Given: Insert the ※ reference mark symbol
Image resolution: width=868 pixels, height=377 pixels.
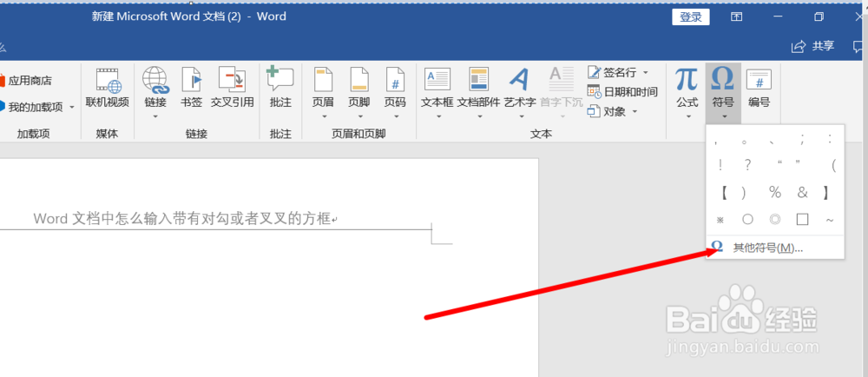Looking at the screenshot, I should [720, 219].
